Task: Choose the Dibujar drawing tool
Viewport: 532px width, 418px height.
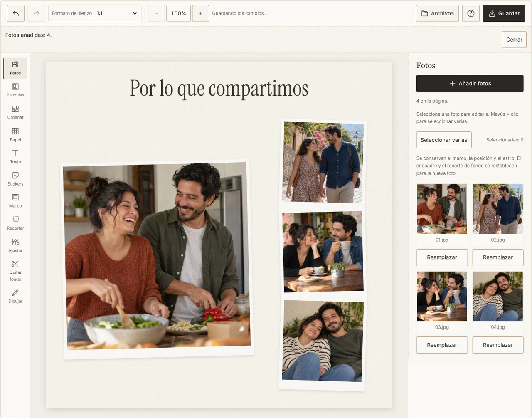Action: (x=15, y=296)
